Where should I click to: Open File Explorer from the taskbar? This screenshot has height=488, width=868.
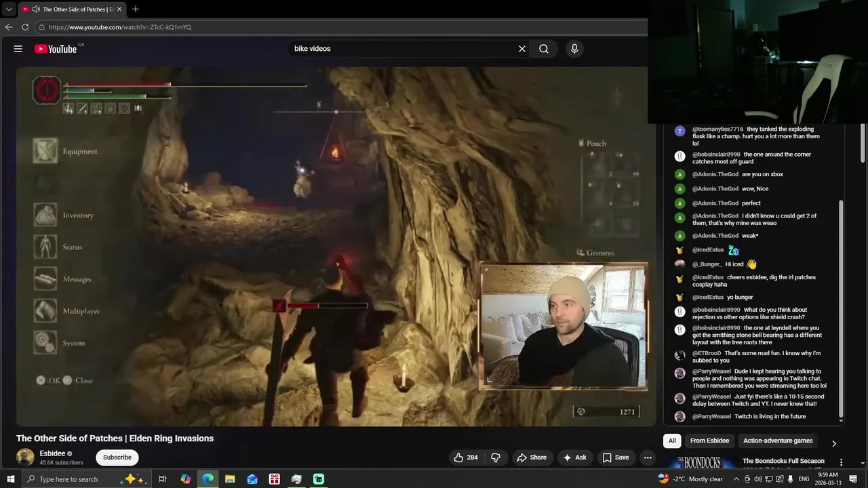(230, 479)
